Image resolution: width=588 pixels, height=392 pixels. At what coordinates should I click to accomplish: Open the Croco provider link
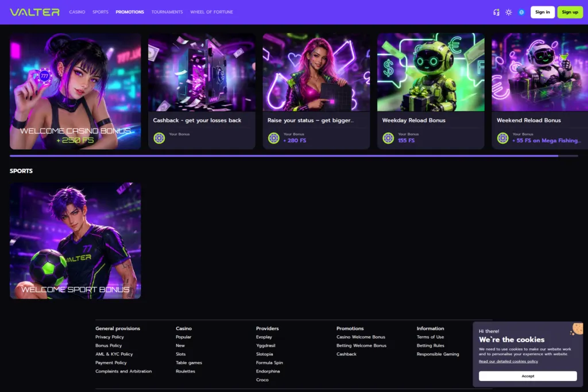262,380
